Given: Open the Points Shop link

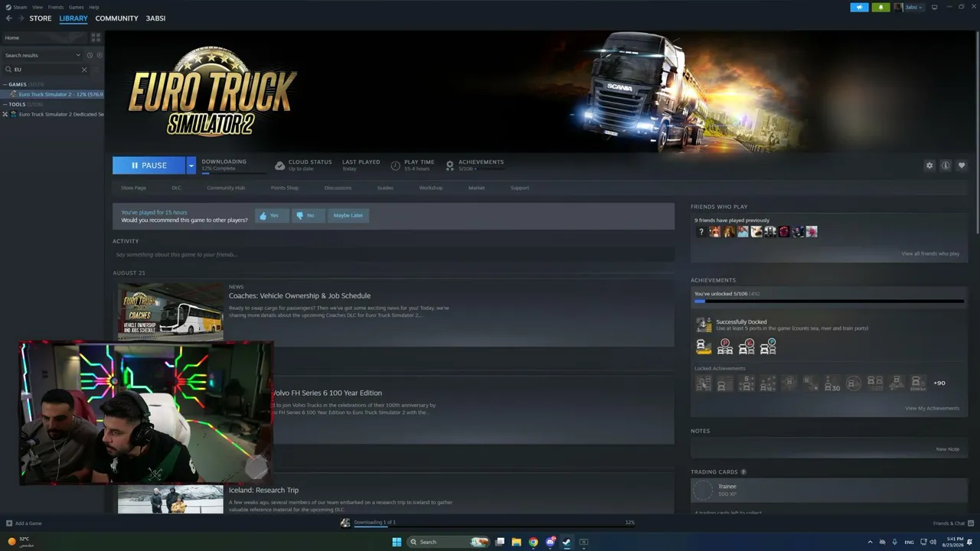Looking at the screenshot, I should tap(285, 187).
